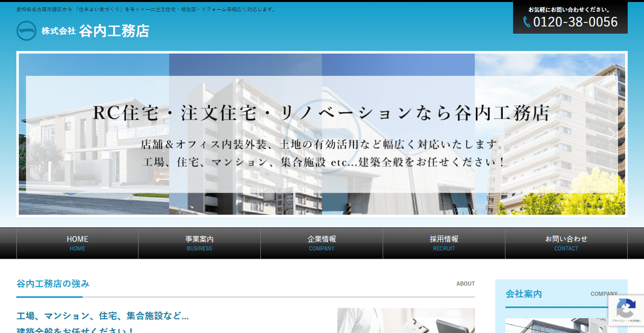The image size is (644, 333).
Task: Open the 企業情報 (COMPANY) page
Action: pyautogui.click(x=321, y=243)
